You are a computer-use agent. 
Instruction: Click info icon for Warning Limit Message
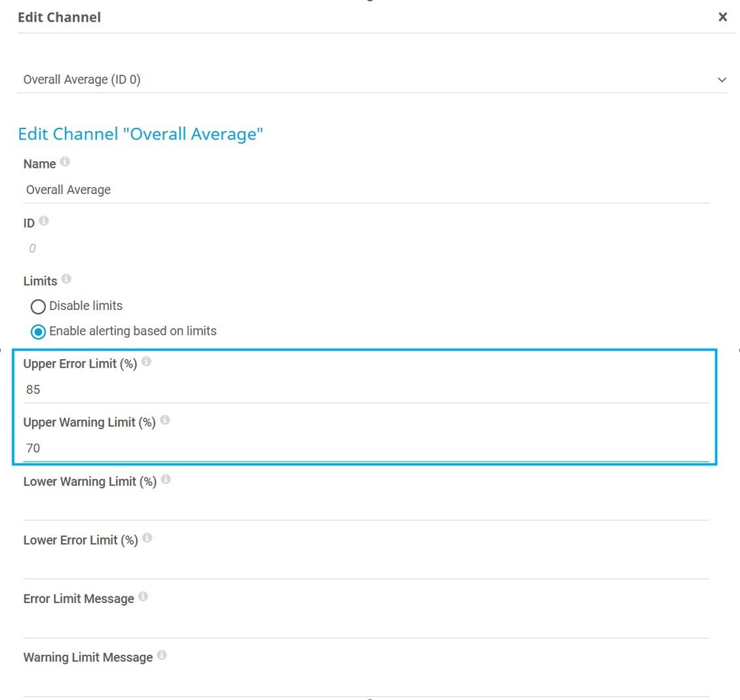162,655
